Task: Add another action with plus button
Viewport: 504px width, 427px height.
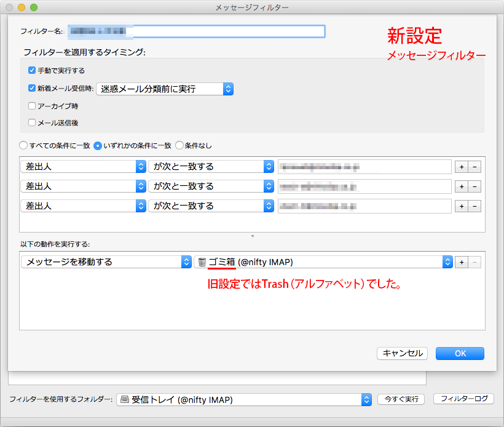Action: click(x=461, y=262)
